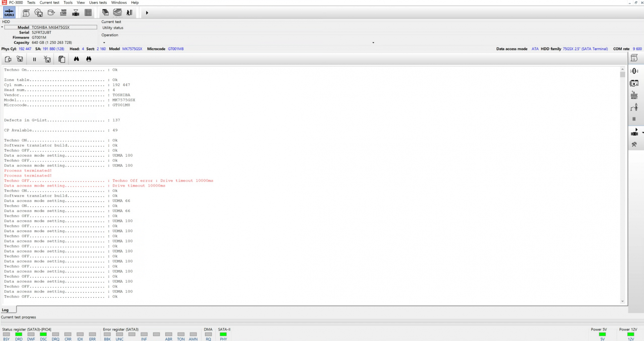Open the dropdown arrow at right of Operation row
The height and width of the screenshot is (341, 644).
373,43
